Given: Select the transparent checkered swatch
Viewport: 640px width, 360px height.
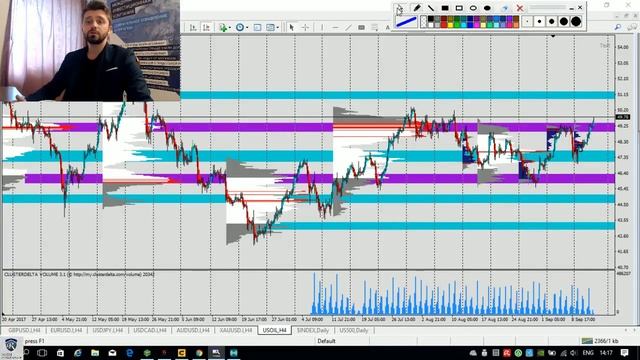Looking at the screenshot, I should (424, 22).
